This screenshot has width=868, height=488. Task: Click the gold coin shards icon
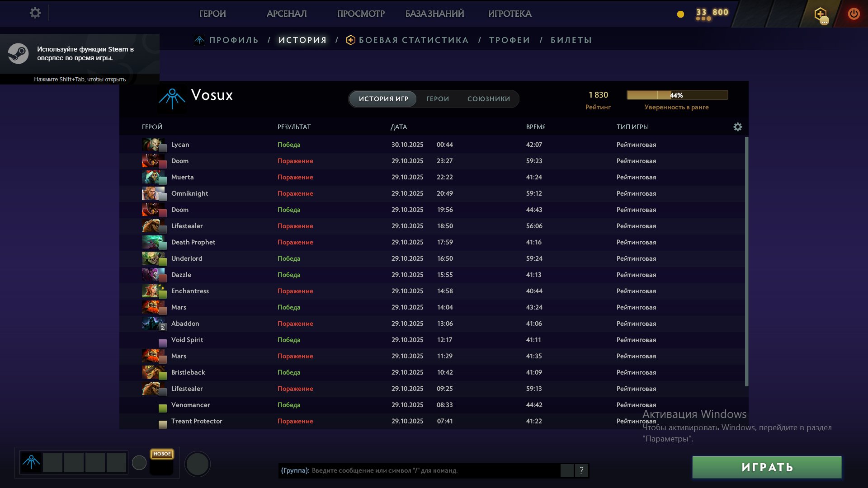pyautogui.click(x=680, y=14)
